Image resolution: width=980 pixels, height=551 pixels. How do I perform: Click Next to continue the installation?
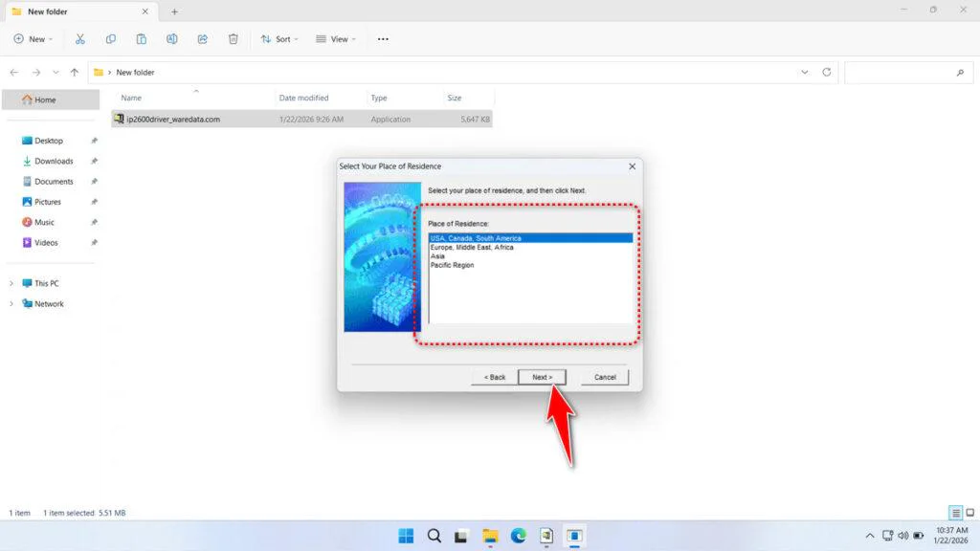pos(543,377)
